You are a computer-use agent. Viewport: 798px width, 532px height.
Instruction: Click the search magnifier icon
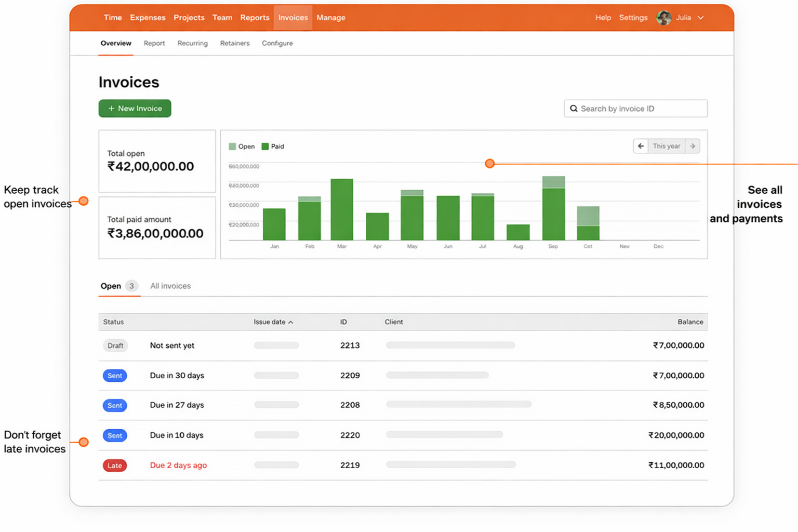tap(574, 109)
